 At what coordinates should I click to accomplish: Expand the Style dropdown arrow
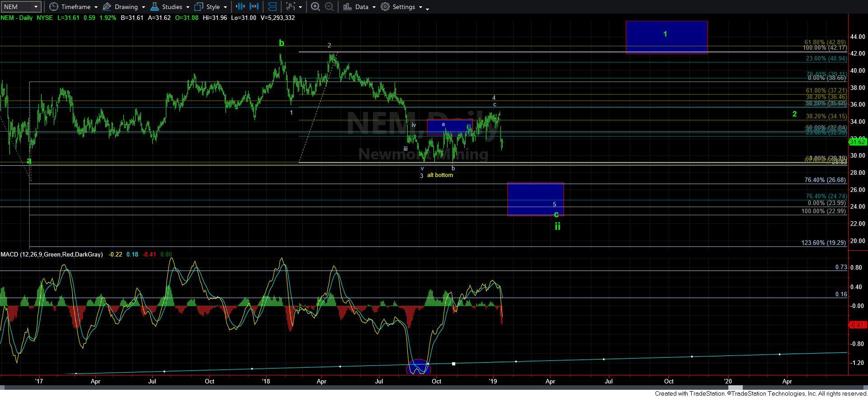click(x=225, y=7)
